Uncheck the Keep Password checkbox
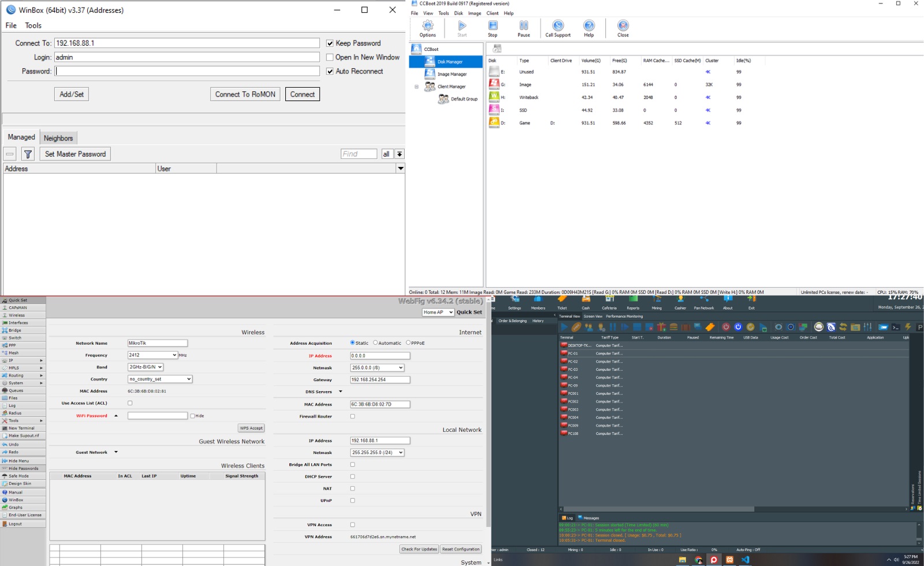This screenshot has height=566, width=924. [x=330, y=43]
